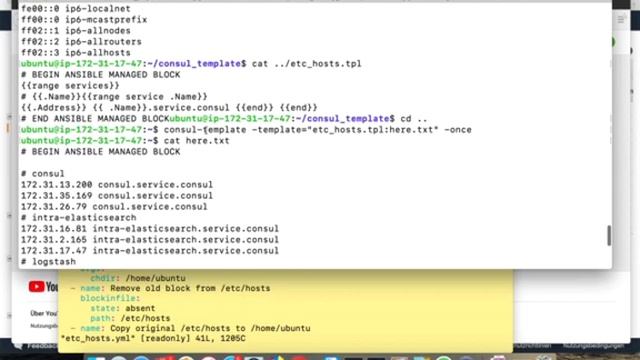The image size is (640, 360).
Task: Click the 'cat ../etc_hosts.tpl' command
Action: point(307,64)
